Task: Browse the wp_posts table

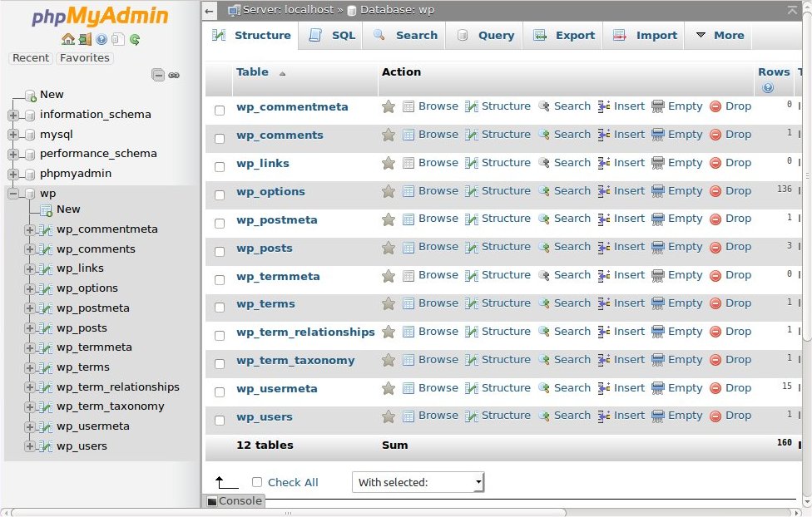Action: coord(438,247)
